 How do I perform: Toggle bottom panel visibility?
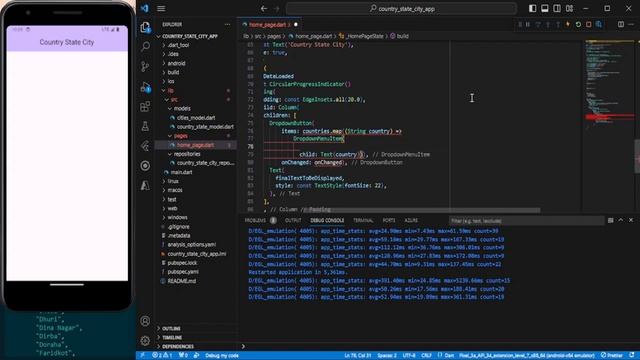point(545,8)
